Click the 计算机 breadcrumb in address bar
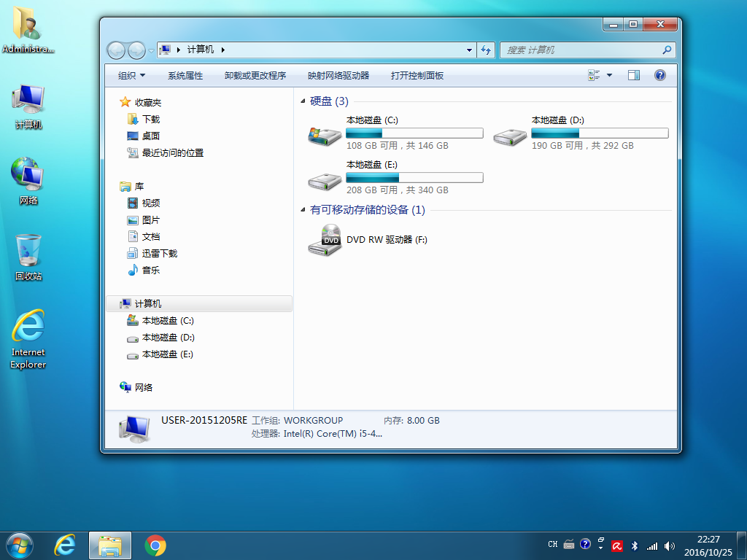The width and height of the screenshot is (747, 560). coord(201,50)
